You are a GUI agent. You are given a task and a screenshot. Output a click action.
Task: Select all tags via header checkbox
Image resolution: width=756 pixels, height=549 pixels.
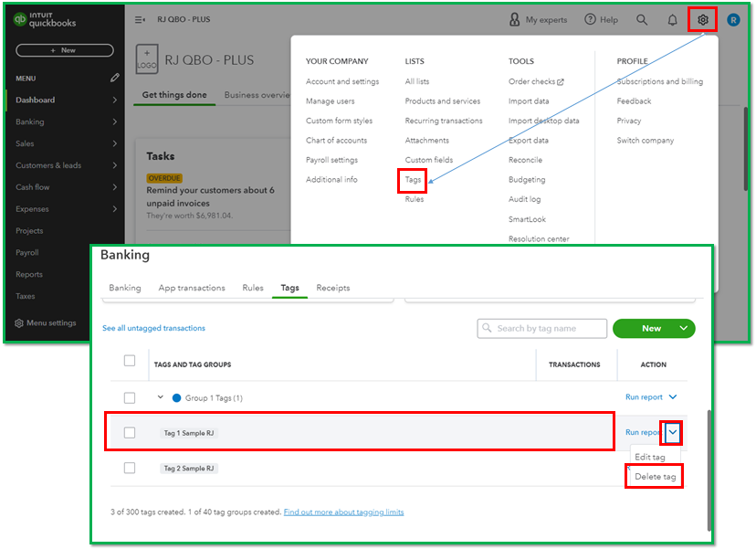[x=130, y=361]
